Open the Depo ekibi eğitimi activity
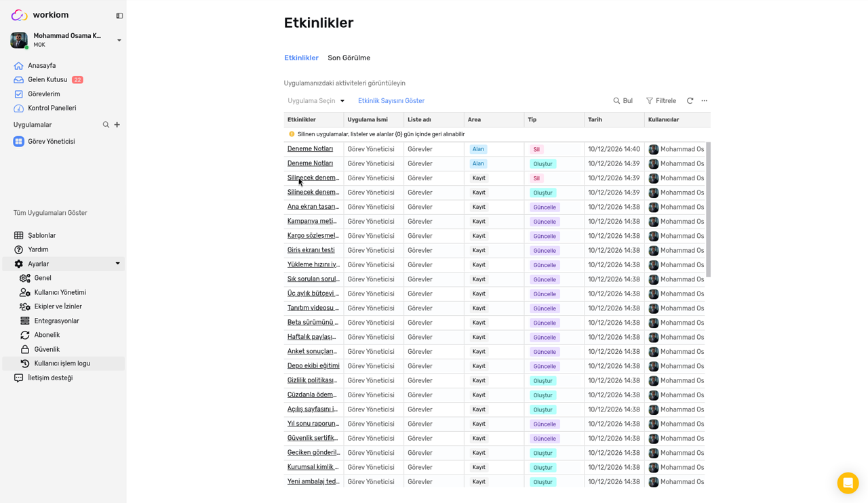The width and height of the screenshot is (868, 503). pyautogui.click(x=313, y=366)
